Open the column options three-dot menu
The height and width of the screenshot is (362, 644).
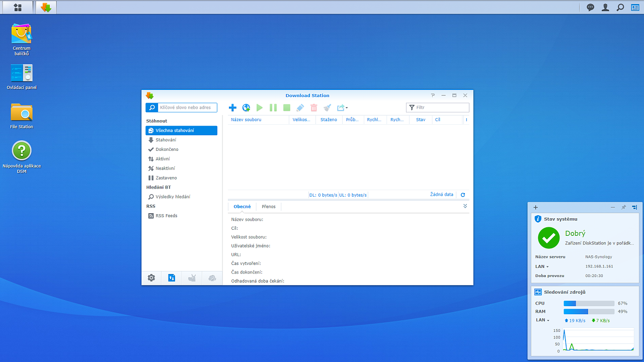point(466,120)
